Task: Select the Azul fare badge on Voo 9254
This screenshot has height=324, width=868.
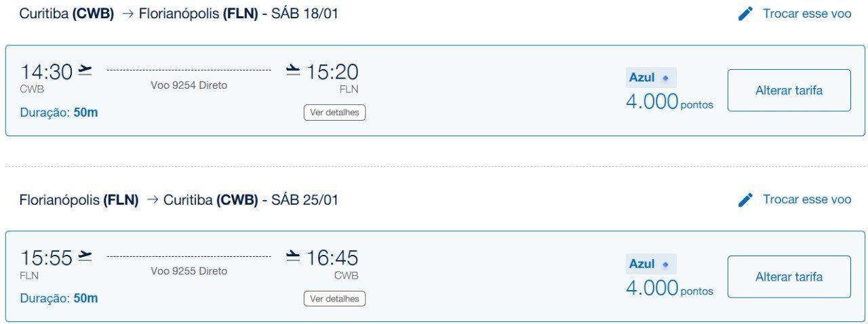Action: point(651,78)
